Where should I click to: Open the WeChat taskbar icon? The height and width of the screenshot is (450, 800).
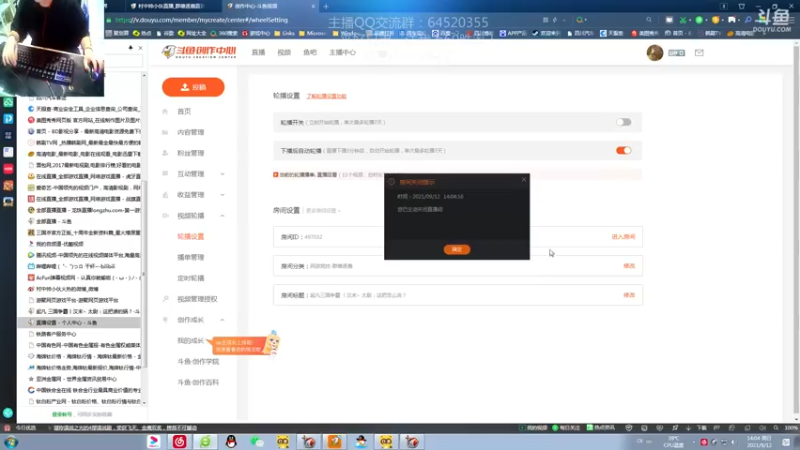pyautogui.click(x=257, y=442)
